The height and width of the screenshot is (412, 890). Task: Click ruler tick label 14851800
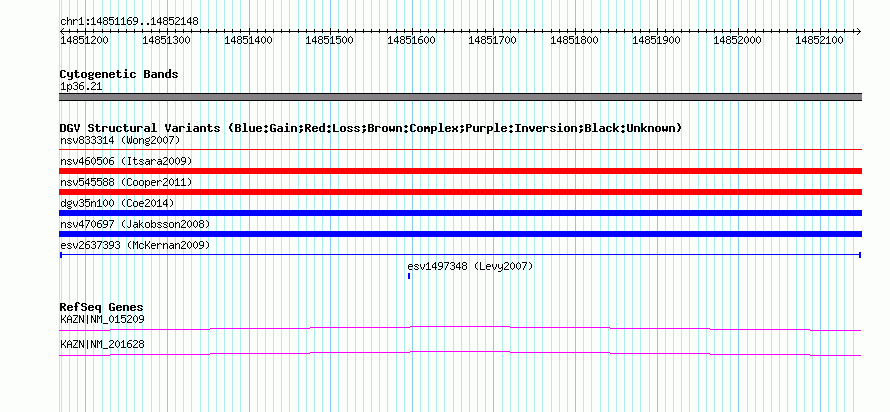pos(574,40)
